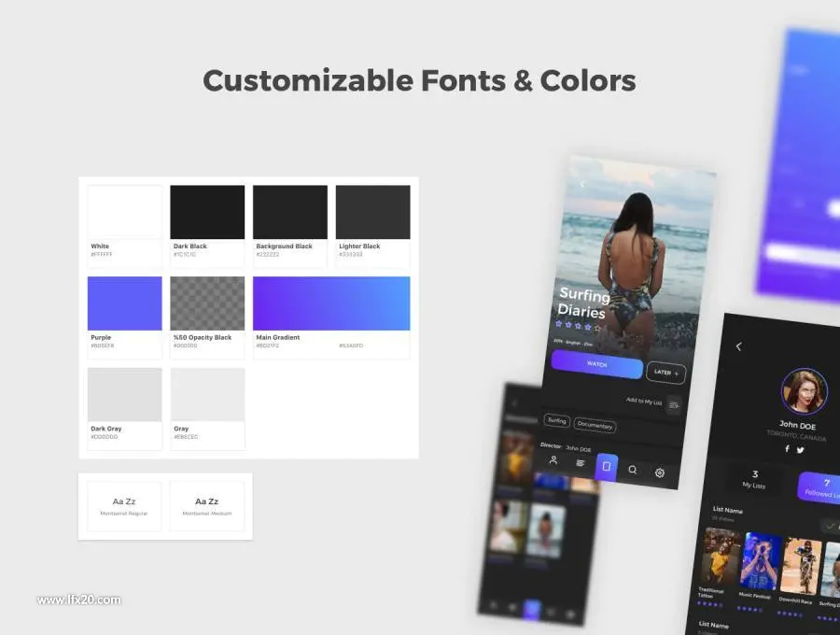This screenshot has height=635, width=840.
Task: Open the Downhill Race thumbnail
Action: click(x=801, y=567)
